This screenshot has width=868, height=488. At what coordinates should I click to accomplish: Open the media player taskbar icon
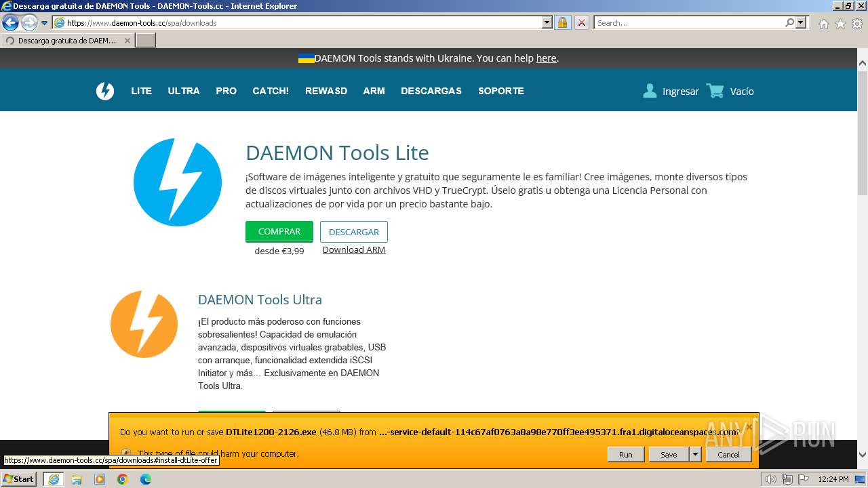[x=100, y=479]
